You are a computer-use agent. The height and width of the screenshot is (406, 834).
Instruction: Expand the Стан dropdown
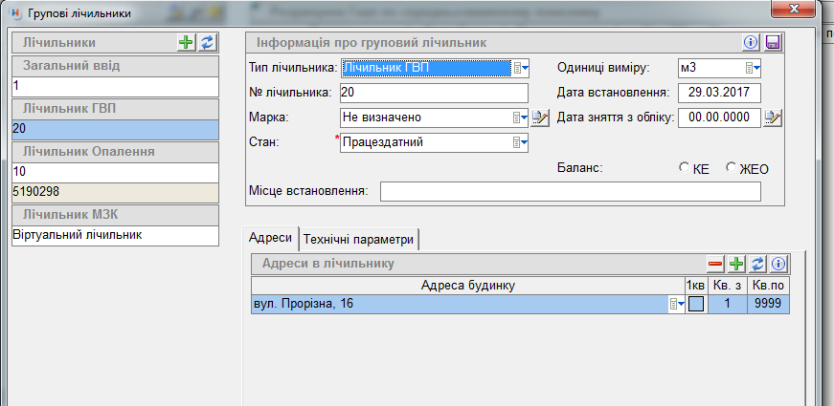coord(520,143)
